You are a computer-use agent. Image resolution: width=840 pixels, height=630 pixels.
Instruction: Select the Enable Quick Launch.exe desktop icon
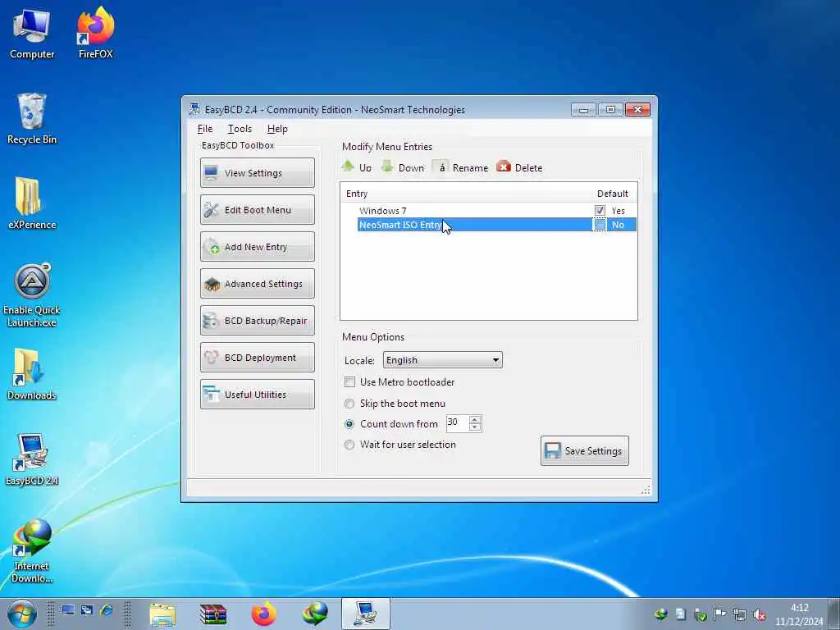pos(32,295)
